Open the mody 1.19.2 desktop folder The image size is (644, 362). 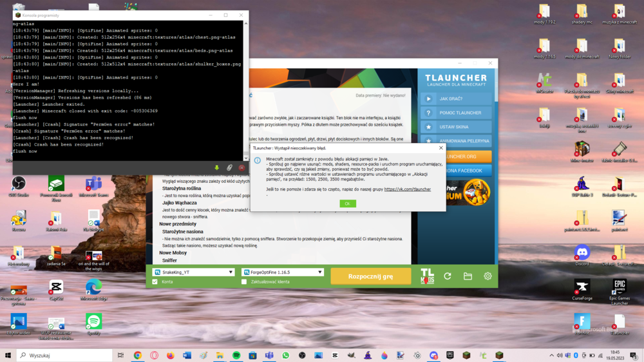(x=544, y=14)
